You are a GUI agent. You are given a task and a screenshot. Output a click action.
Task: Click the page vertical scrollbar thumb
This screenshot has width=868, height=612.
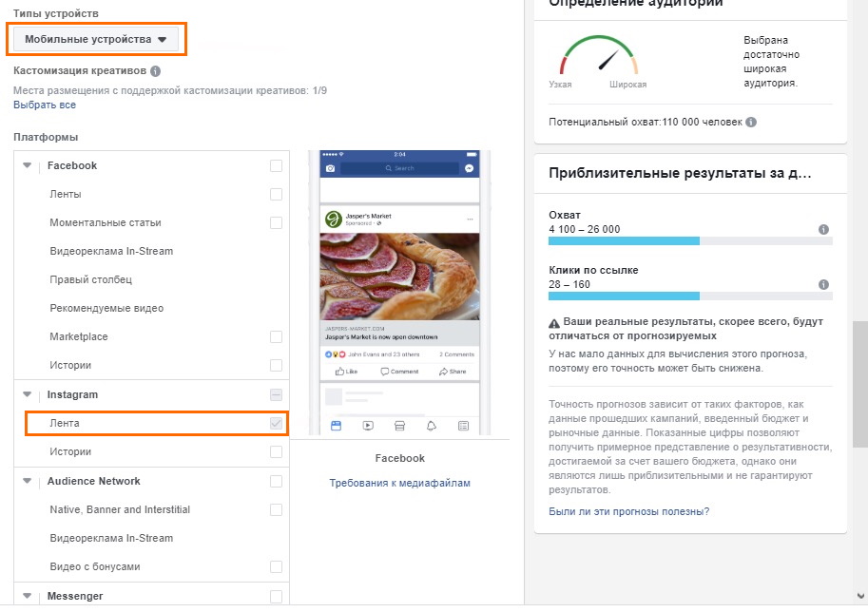(860, 384)
